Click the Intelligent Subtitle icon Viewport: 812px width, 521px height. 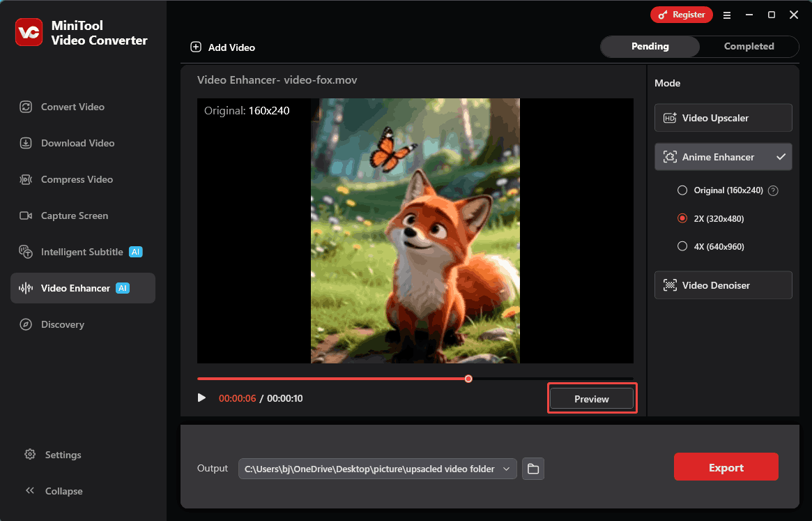click(26, 252)
